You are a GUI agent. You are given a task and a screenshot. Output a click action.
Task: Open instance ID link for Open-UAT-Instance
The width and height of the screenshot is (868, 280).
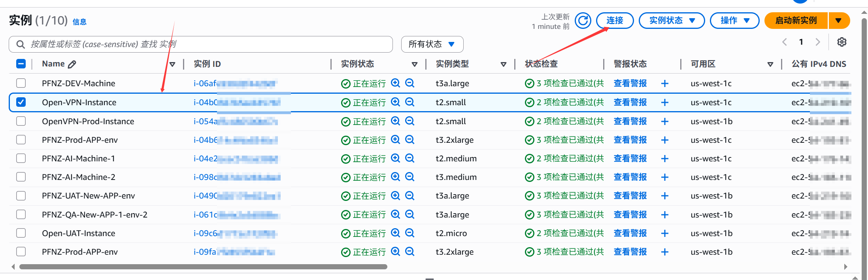(x=235, y=233)
